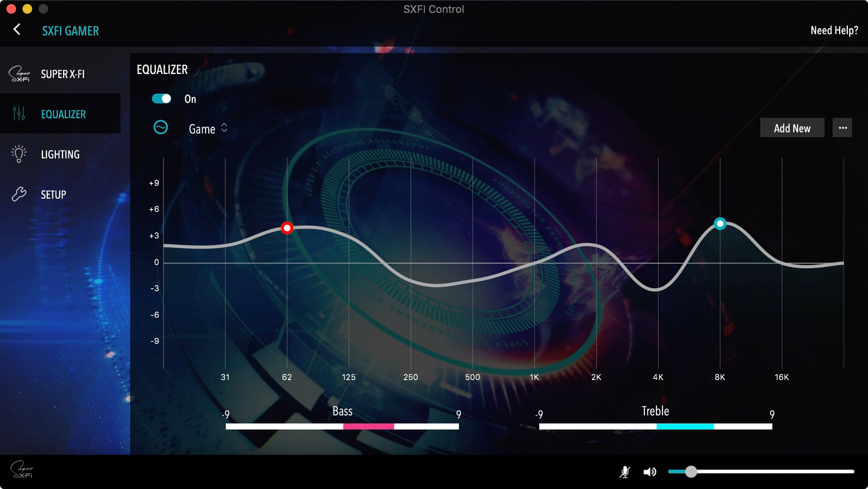868x489 pixels.
Task: Click the volume slider handle
Action: (x=691, y=471)
